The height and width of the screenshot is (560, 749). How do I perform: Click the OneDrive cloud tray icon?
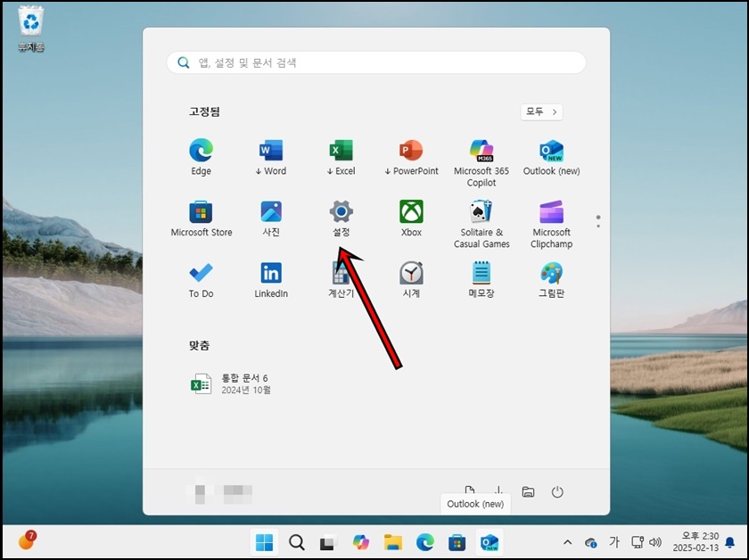coord(591,542)
